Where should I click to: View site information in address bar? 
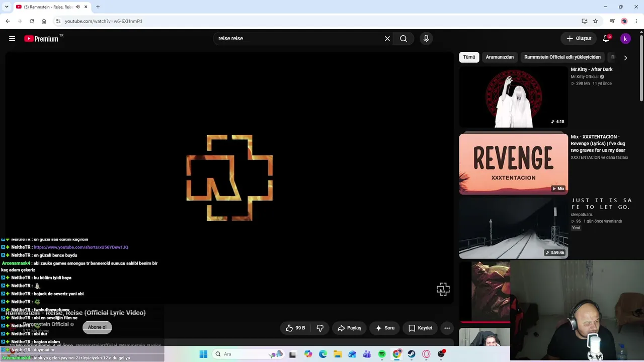tap(58, 21)
